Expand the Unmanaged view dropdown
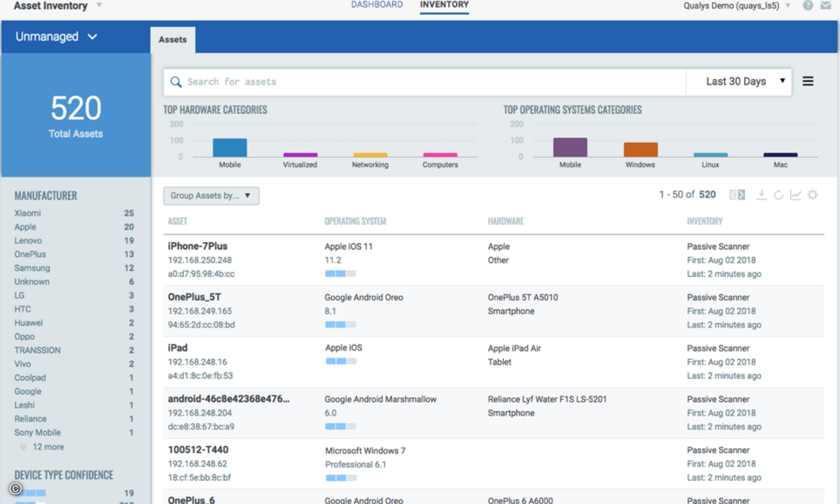Image resolution: width=840 pixels, height=504 pixels. click(x=56, y=36)
